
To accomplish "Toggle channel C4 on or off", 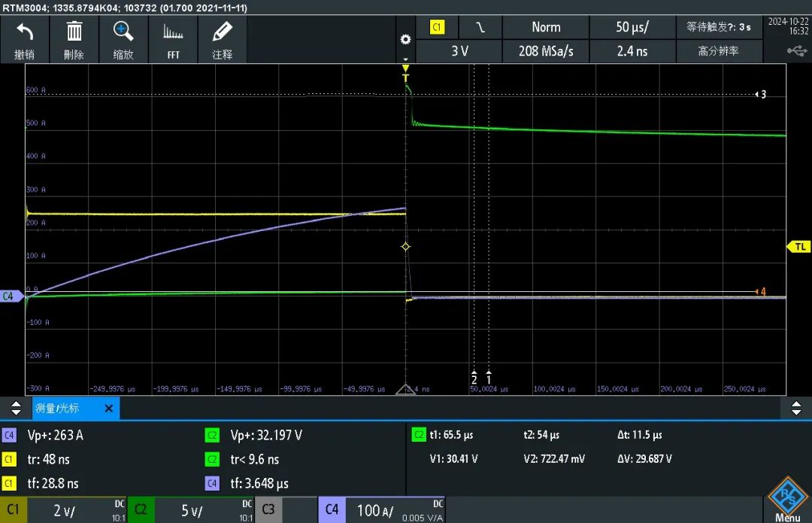I will (332, 509).
